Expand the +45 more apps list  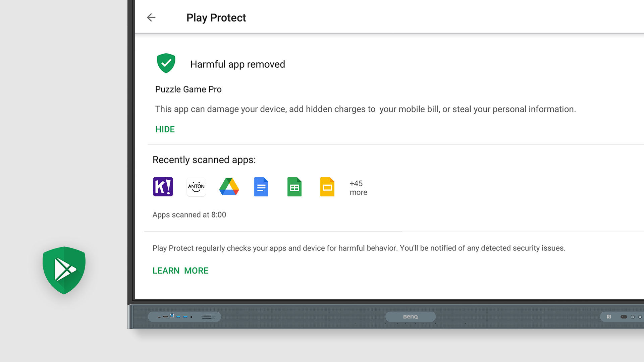pyautogui.click(x=358, y=188)
